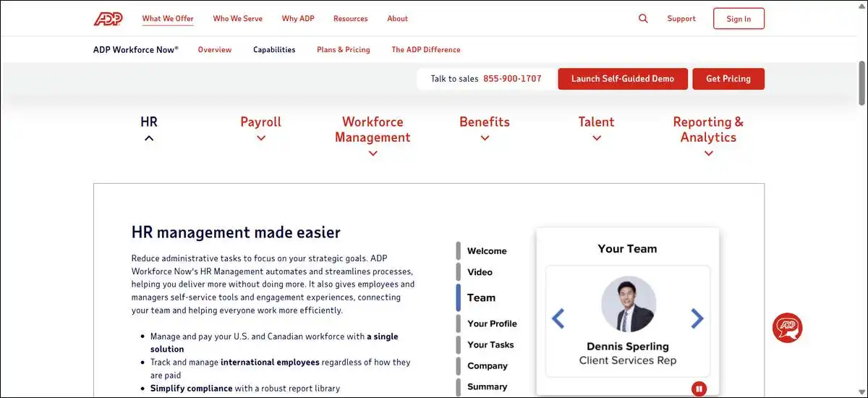Show next team member with right arrow
The width and height of the screenshot is (868, 398).
[697, 318]
